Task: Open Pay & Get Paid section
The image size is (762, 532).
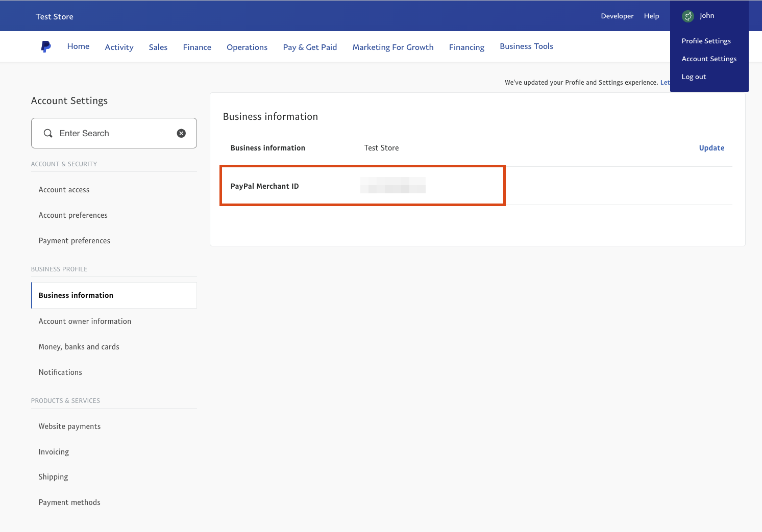Action: [x=310, y=46]
